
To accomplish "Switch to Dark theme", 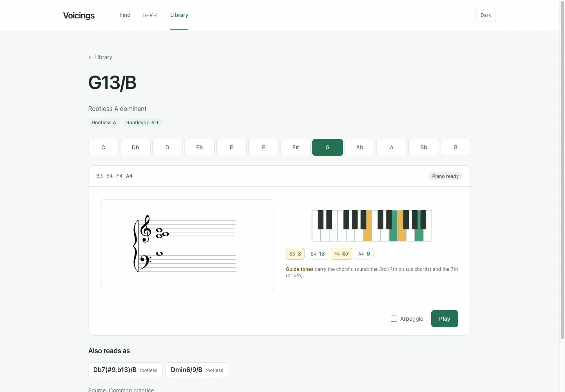I will [x=486, y=15].
